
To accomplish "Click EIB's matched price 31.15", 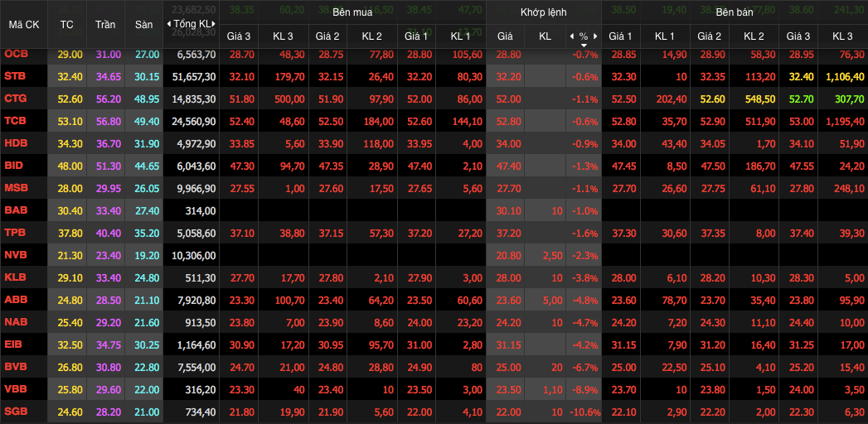I will click(505, 344).
